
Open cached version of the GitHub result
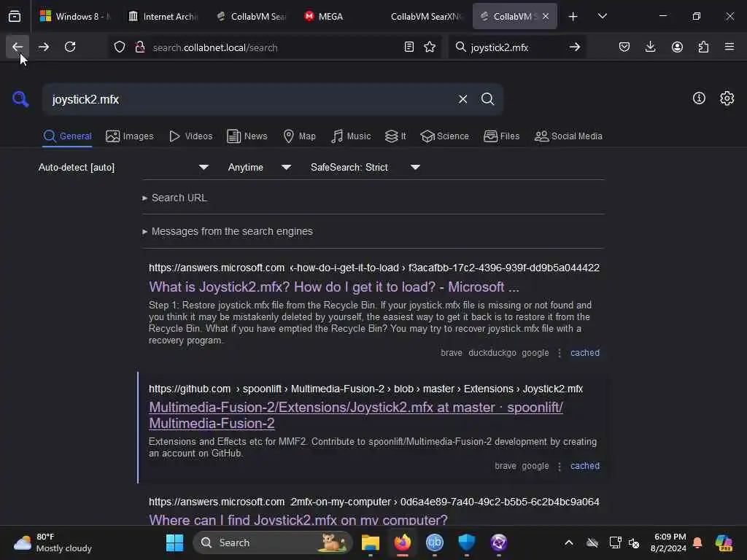(584, 466)
